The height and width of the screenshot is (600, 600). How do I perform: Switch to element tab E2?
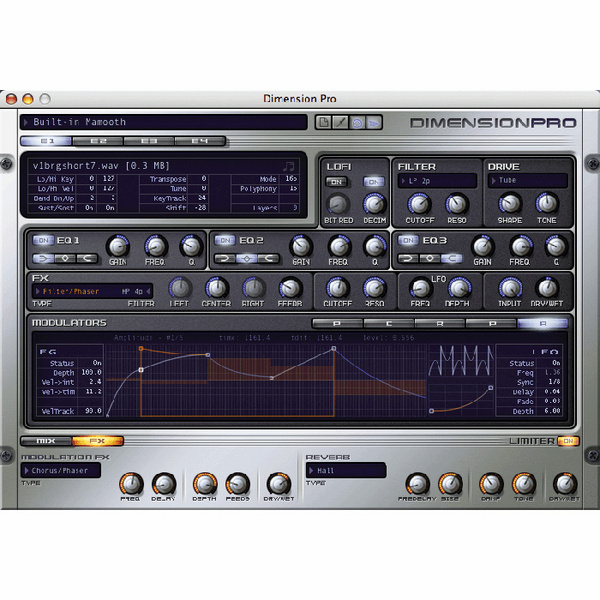pyautogui.click(x=98, y=141)
